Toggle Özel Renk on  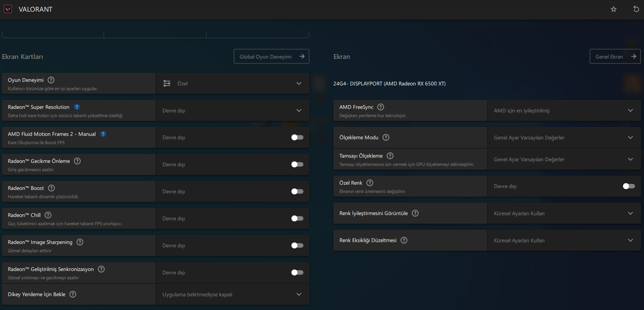629,186
